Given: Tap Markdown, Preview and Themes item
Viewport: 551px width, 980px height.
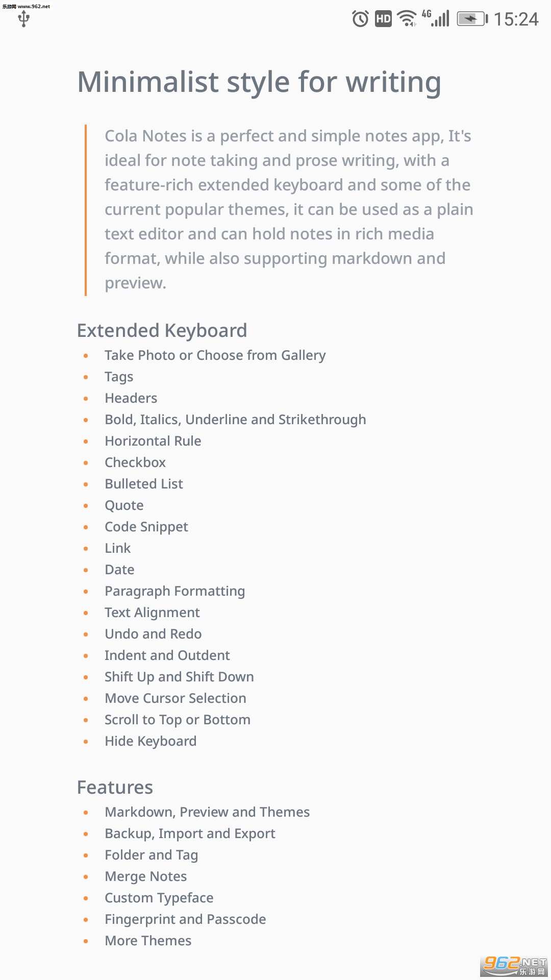Looking at the screenshot, I should (207, 812).
